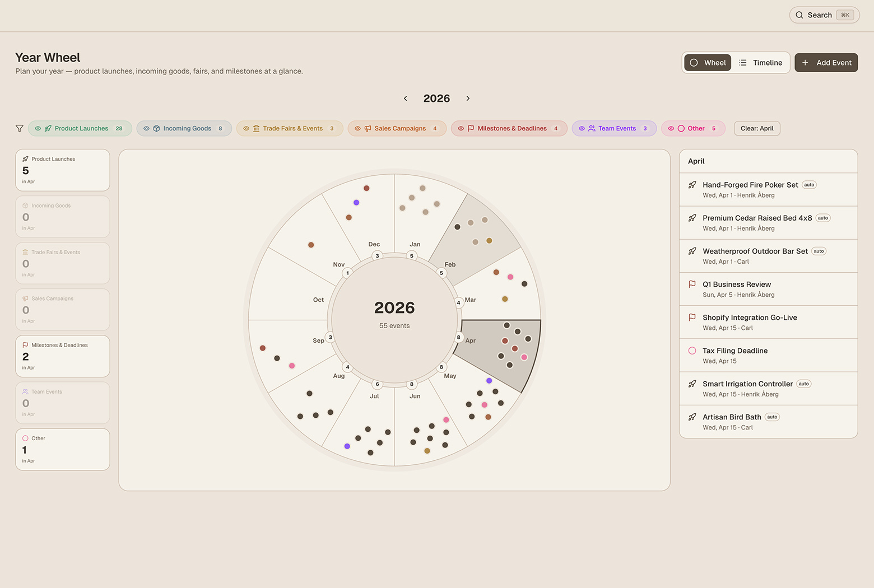Select the box icon on Incoming Goods filter
874x588 pixels.
click(x=156, y=128)
